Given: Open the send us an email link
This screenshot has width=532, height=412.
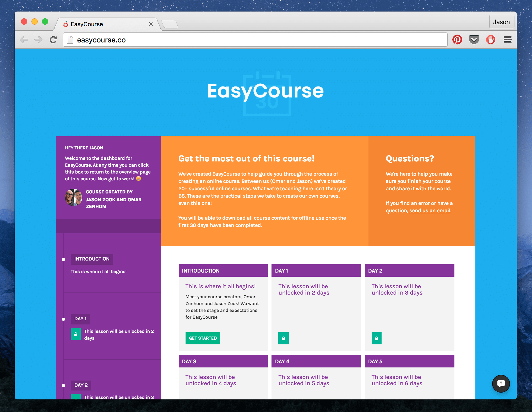Looking at the screenshot, I should pyautogui.click(x=430, y=210).
